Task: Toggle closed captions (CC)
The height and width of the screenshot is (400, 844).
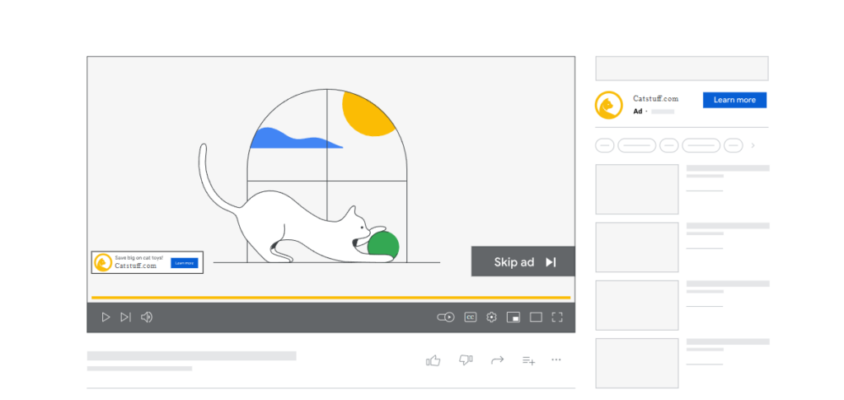Action: [x=470, y=317]
